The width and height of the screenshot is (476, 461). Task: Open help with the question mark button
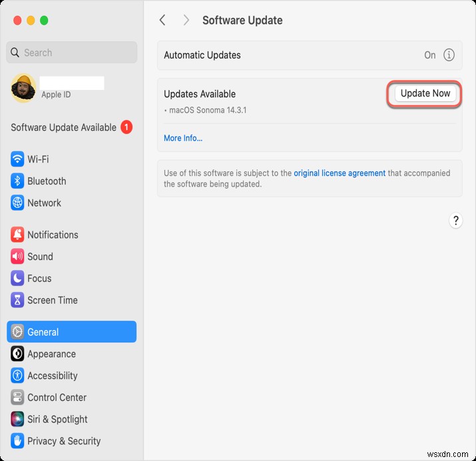(x=455, y=221)
